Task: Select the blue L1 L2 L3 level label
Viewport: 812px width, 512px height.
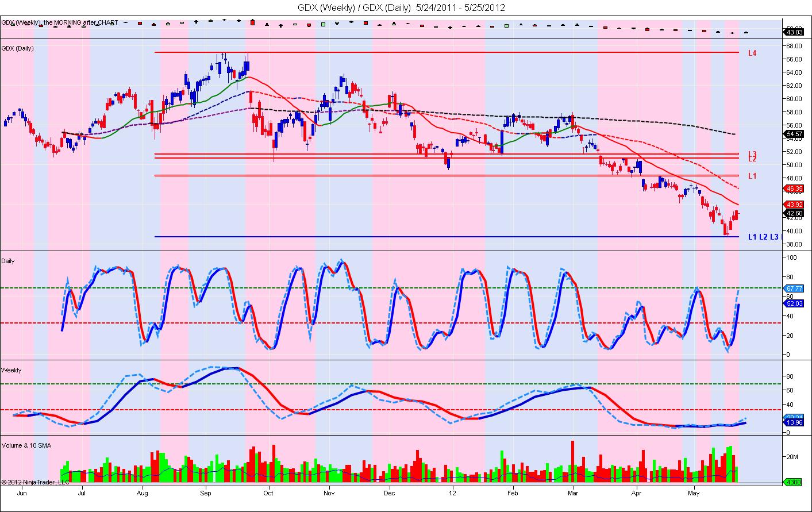Action: click(764, 237)
